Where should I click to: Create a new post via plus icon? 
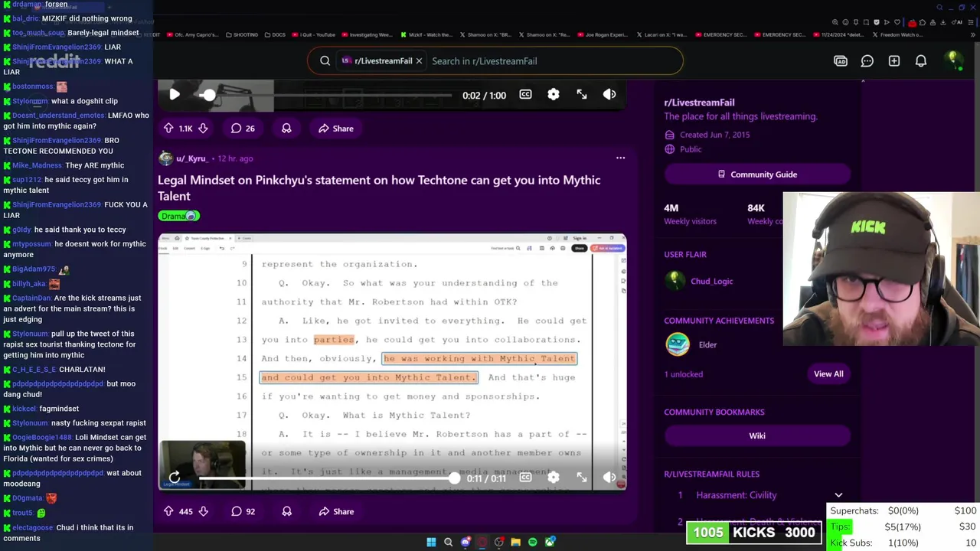[894, 61]
